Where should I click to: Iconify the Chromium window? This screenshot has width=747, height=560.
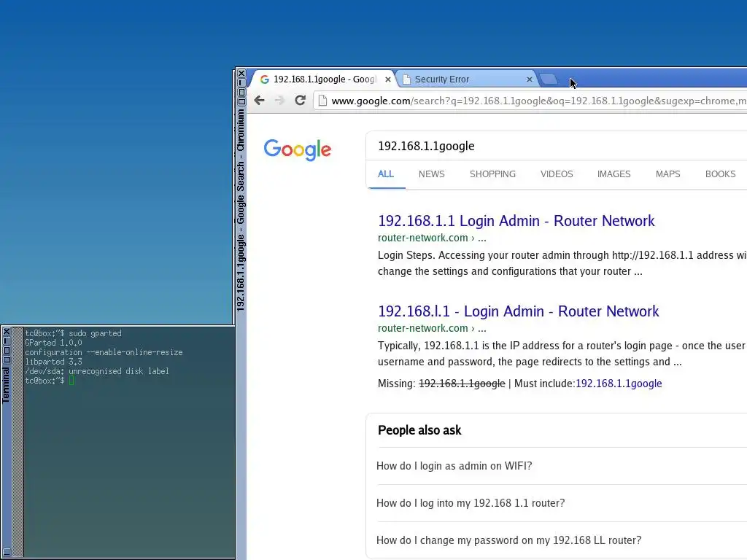tap(241, 83)
